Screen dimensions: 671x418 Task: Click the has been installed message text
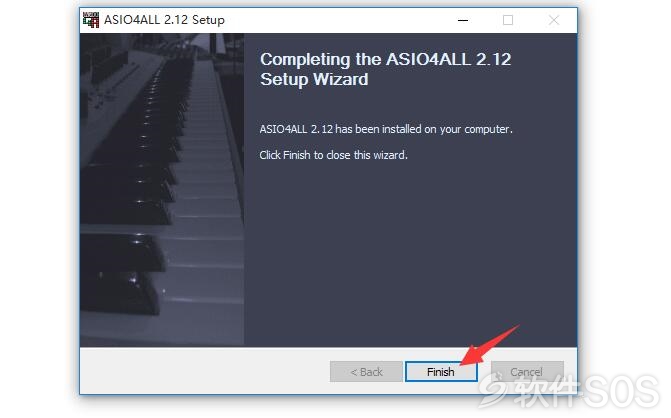pyautogui.click(x=386, y=129)
